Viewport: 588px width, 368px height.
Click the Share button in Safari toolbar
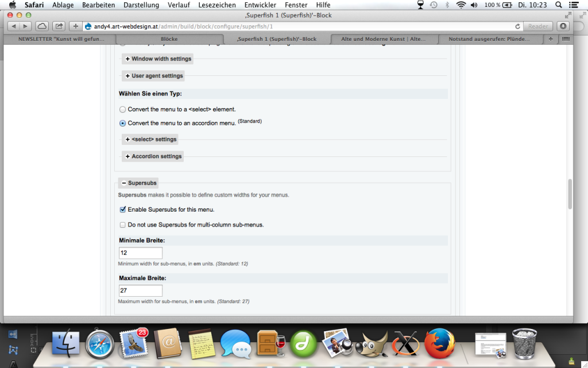59,26
